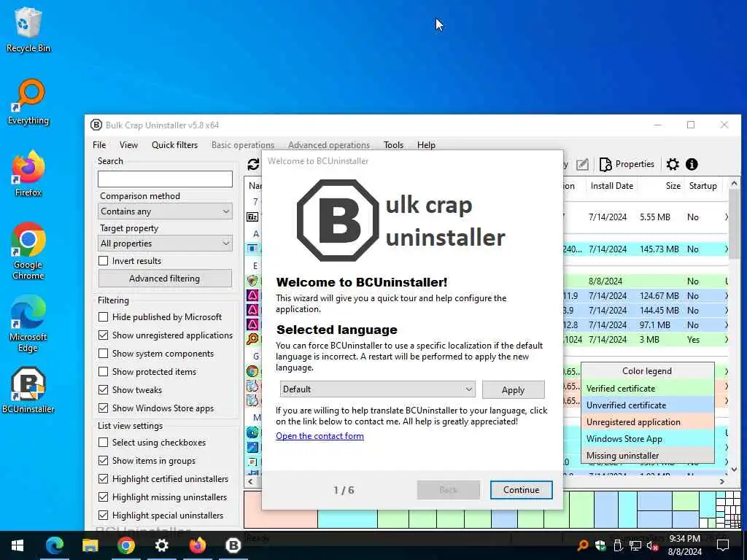Image resolution: width=747 pixels, height=560 pixels.
Task: Select the Google Chrome icon in list
Action: (252, 371)
